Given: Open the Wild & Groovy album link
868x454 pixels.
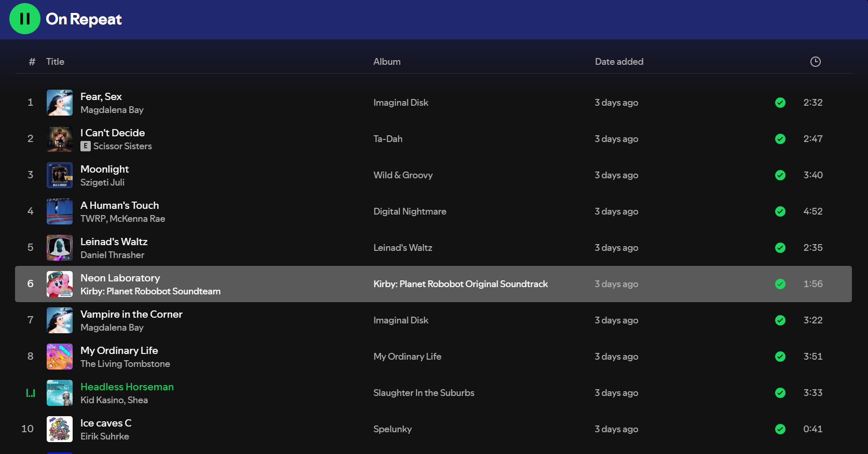Looking at the screenshot, I should click(403, 175).
